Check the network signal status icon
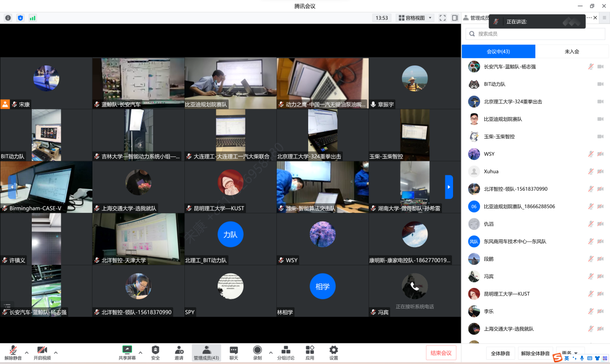 (33, 18)
